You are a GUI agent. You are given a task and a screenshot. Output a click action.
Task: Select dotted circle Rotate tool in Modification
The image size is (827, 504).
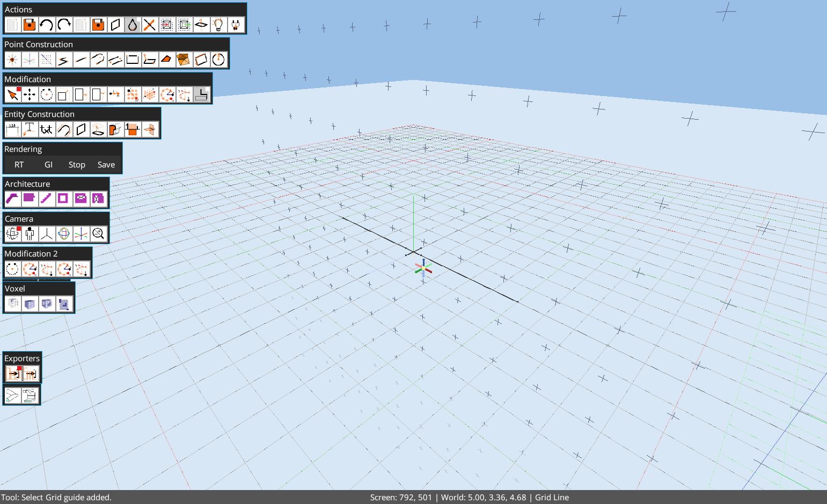pos(47,94)
